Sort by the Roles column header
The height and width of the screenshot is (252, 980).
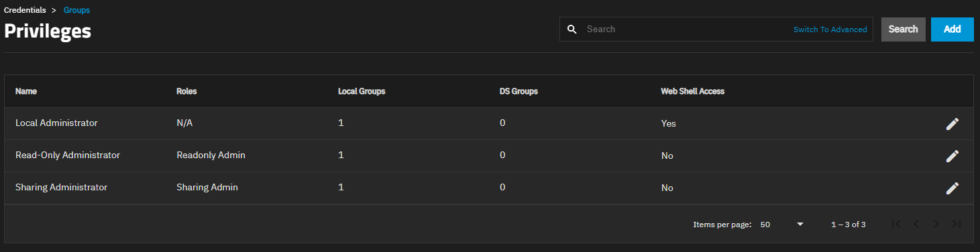(x=186, y=91)
